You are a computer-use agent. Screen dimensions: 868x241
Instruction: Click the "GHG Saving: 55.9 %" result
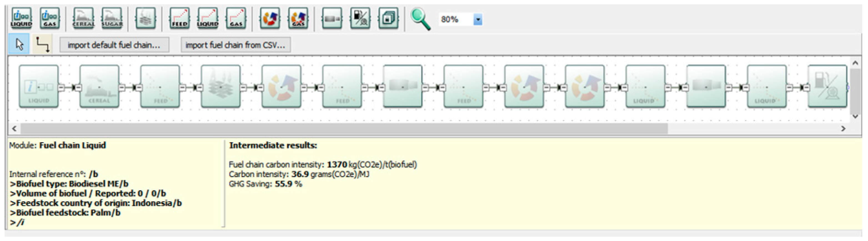(265, 184)
